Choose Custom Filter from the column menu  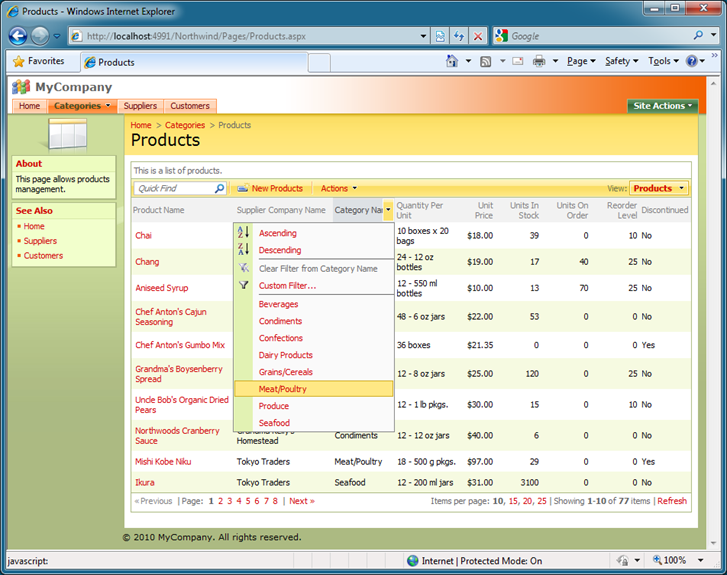pos(287,286)
